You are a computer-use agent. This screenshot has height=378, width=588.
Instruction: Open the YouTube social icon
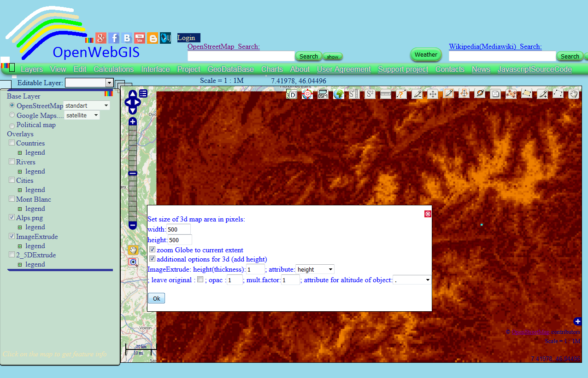point(140,38)
